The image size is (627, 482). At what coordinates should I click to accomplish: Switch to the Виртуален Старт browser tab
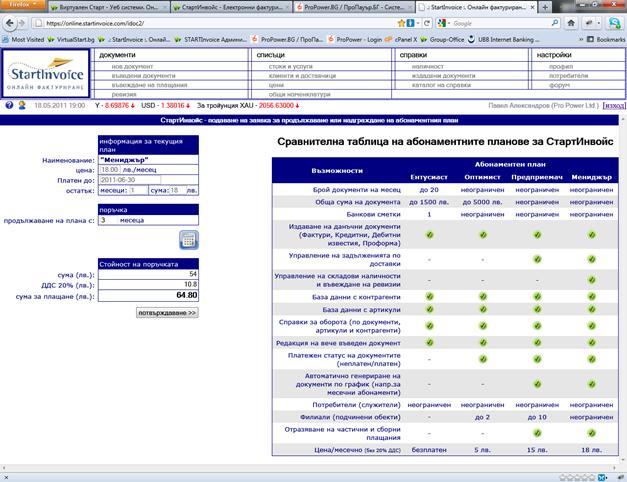(108, 7)
